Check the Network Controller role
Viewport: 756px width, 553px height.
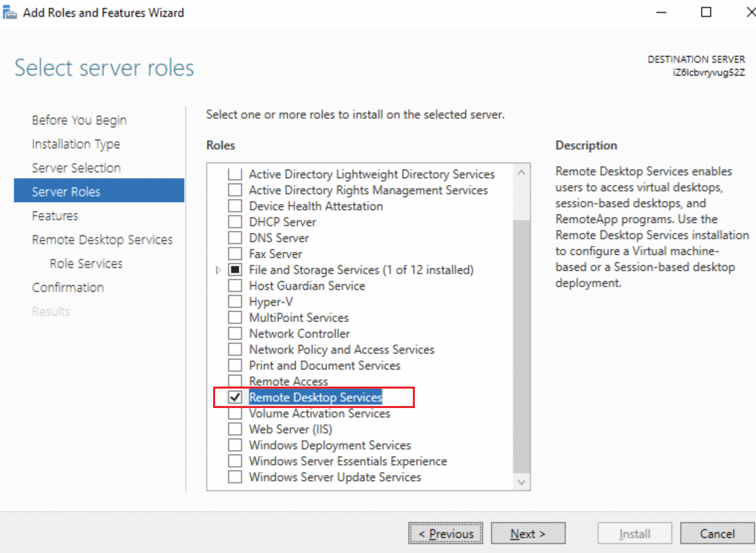[235, 333]
